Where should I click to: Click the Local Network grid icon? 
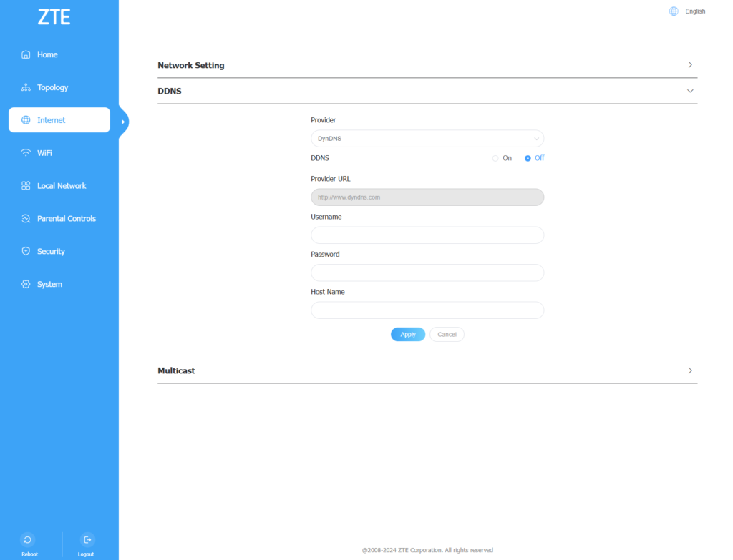tap(26, 186)
